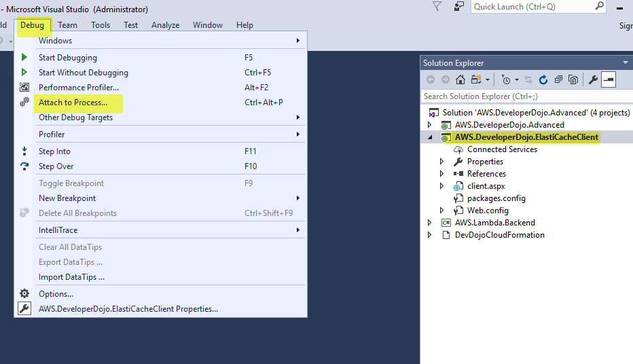Expand the DevDojoCloudFormation project node
633x364 pixels.
click(x=429, y=235)
